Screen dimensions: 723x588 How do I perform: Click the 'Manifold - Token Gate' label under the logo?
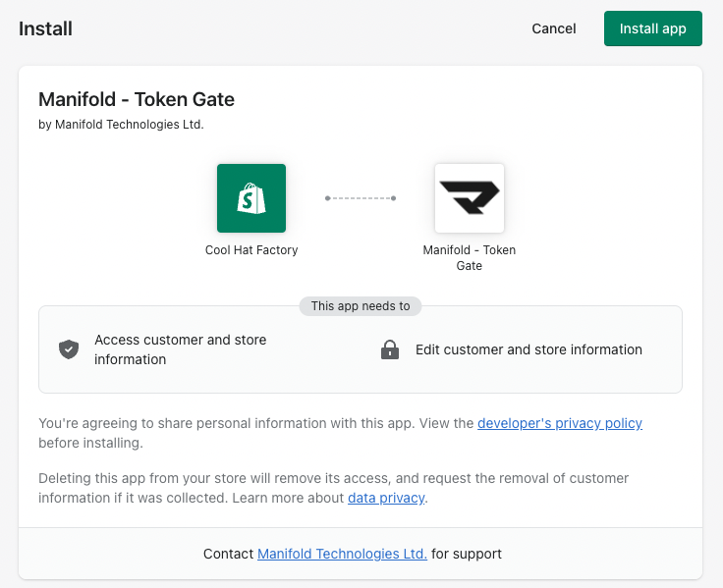point(469,257)
